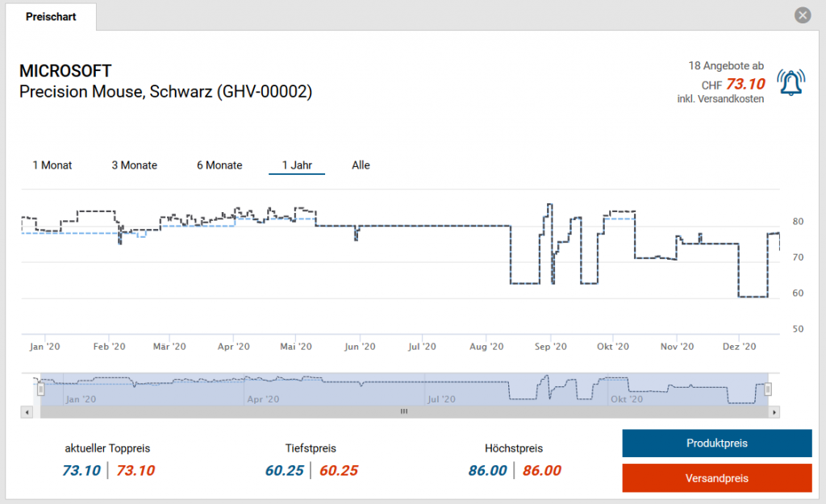Click the CHF 73.10 offer price
826x504 pixels.
745,84
